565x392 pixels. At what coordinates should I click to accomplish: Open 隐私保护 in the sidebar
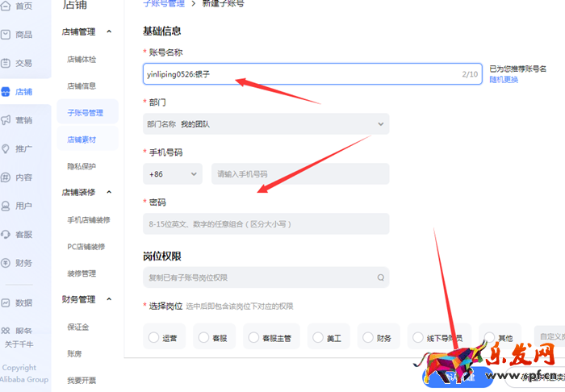point(82,166)
